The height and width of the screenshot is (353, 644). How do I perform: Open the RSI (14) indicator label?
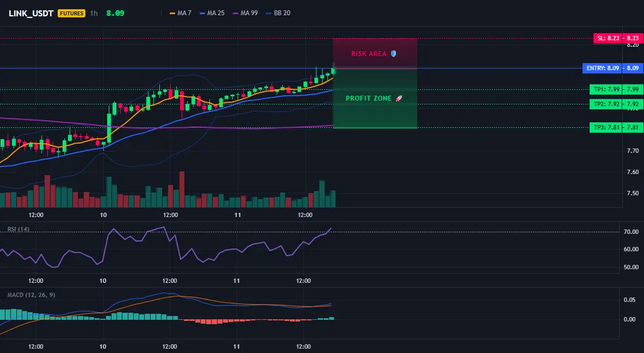(18, 229)
